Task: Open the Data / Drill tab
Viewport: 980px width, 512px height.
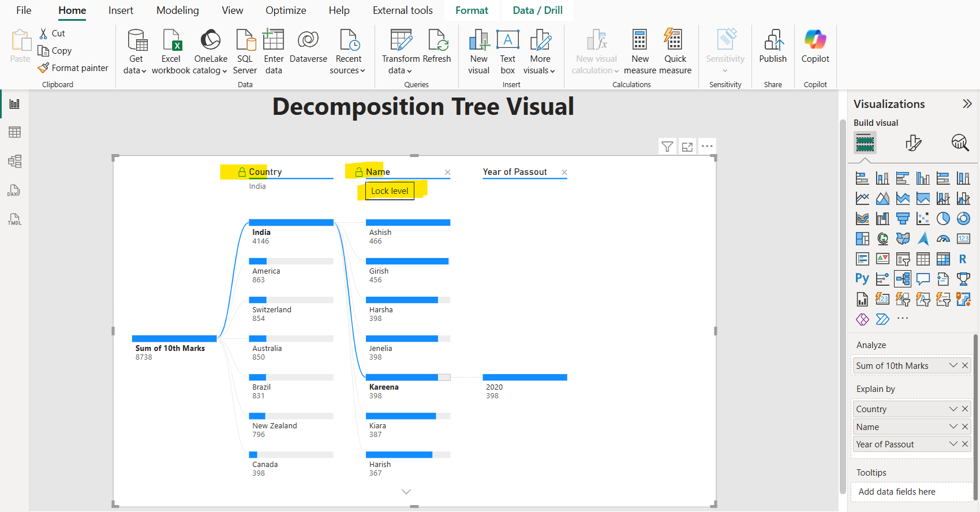Action: (x=537, y=10)
